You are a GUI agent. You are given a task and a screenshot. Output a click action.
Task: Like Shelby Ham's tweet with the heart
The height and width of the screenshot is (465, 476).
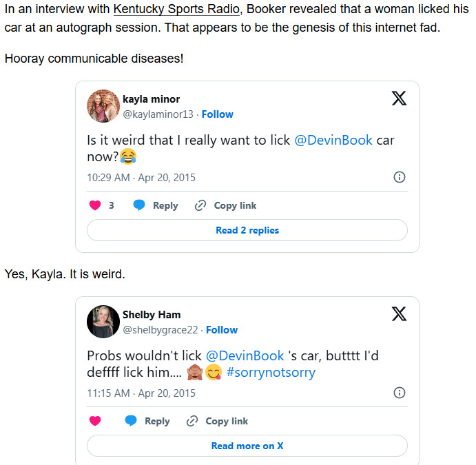pyautogui.click(x=95, y=421)
